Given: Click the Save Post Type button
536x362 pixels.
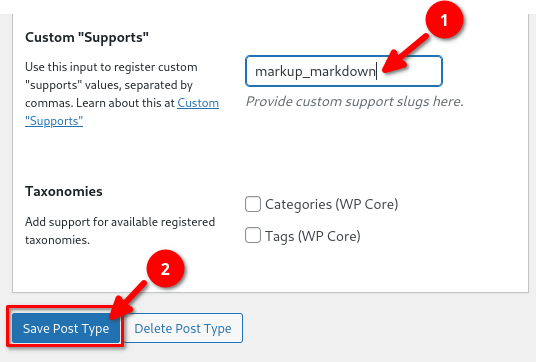Looking at the screenshot, I should coord(66,329).
